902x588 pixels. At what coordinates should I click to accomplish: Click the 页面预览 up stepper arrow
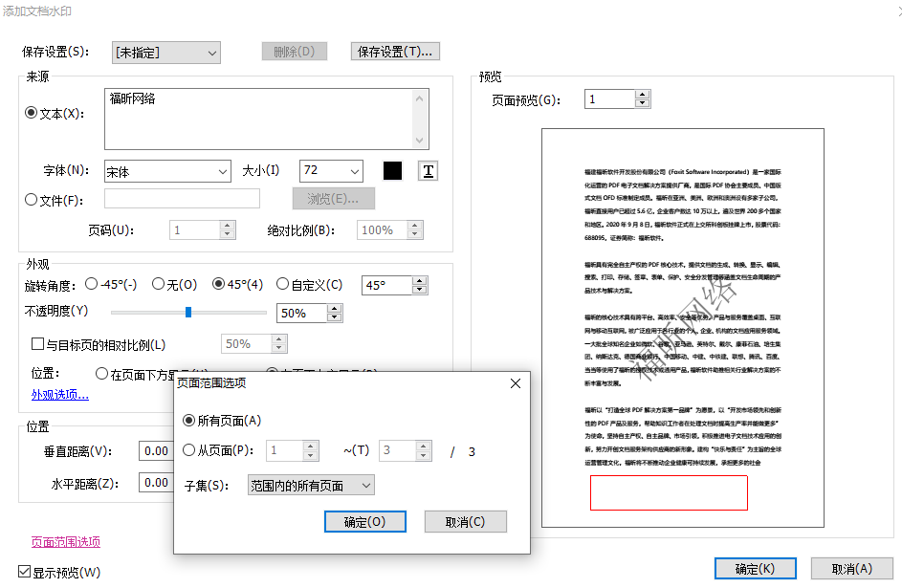[642, 93]
